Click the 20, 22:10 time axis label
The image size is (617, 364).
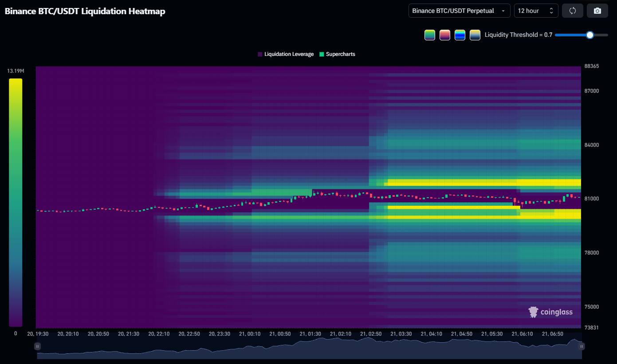(x=159, y=333)
